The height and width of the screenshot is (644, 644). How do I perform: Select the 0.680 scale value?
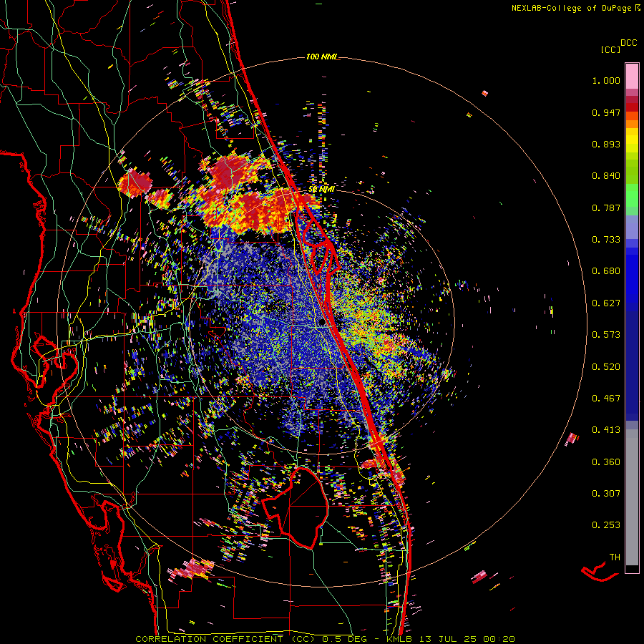[606, 271]
